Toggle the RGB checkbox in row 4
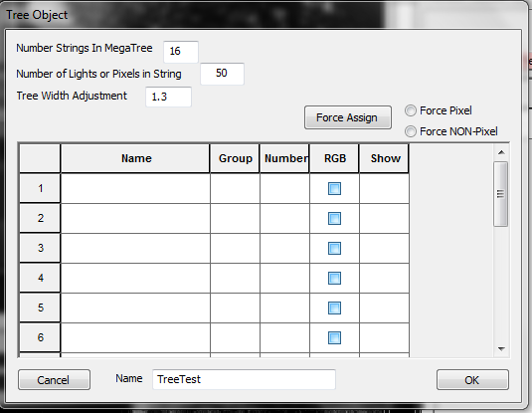Image resolution: width=532 pixels, height=413 pixels. [334, 279]
